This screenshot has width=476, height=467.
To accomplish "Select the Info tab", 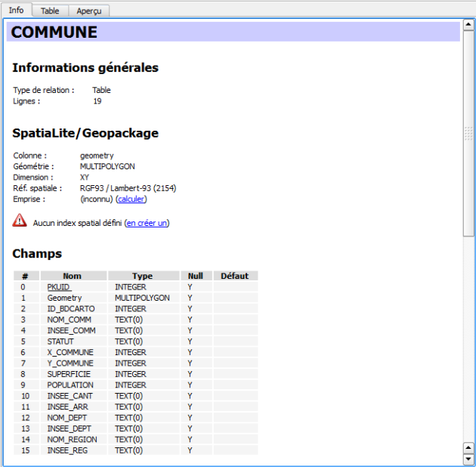I will click(16, 11).
